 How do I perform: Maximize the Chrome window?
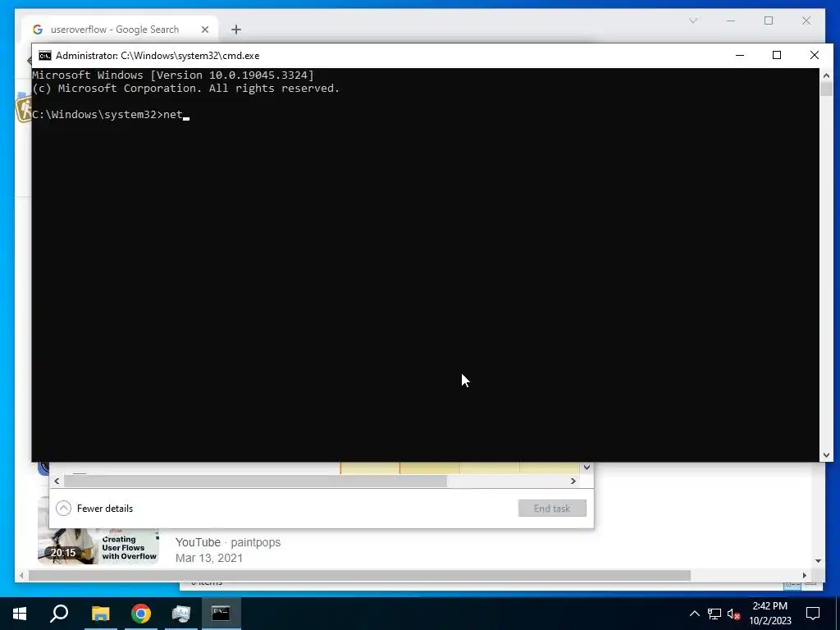[x=769, y=21]
